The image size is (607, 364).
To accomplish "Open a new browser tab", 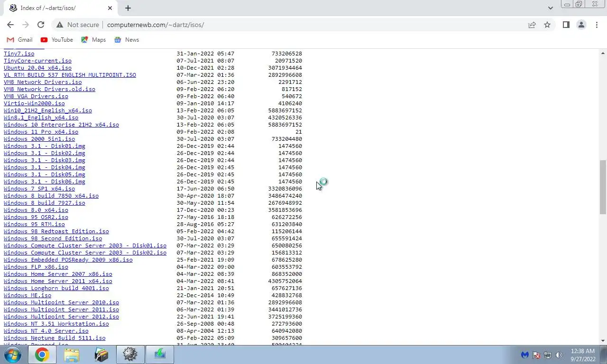I will pyautogui.click(x=128, y=8).
